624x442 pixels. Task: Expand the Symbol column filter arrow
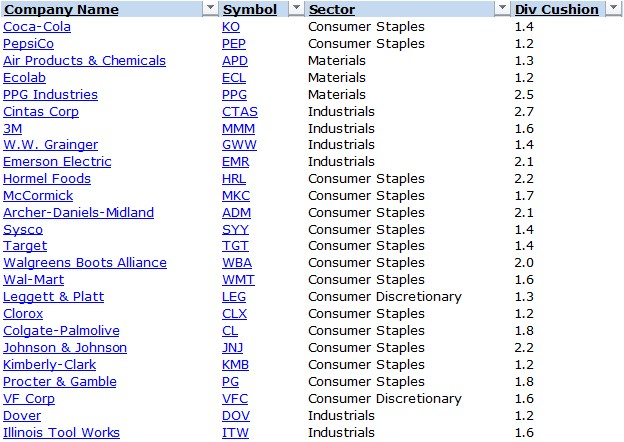296,9
